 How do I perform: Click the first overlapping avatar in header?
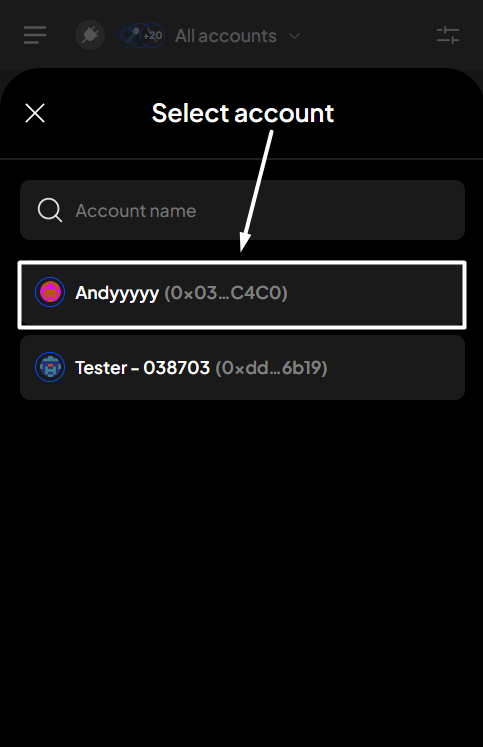125,35
